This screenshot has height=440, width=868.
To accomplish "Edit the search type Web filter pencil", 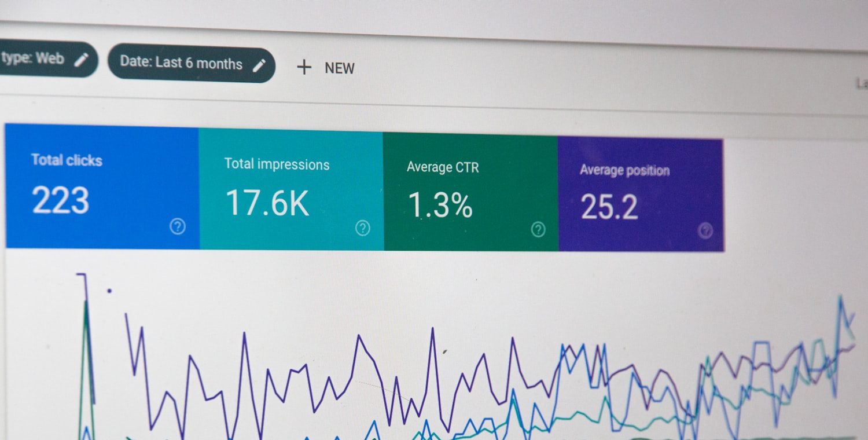I will point(82,59).
